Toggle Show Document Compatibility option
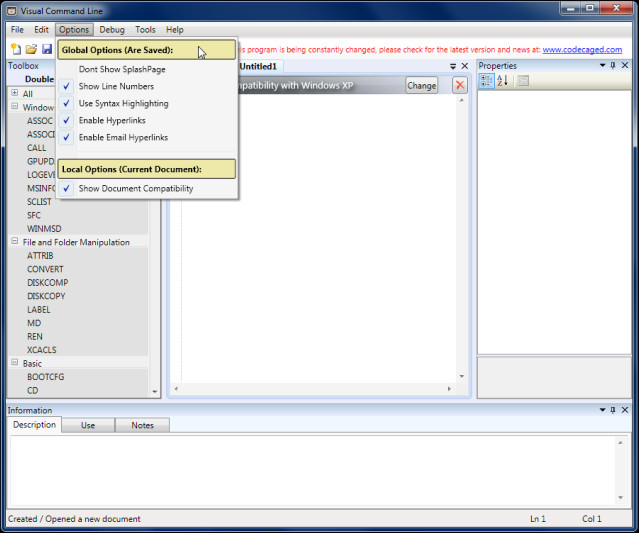The height and width of the screenshot is (533, 639). (x=147, y=189)
